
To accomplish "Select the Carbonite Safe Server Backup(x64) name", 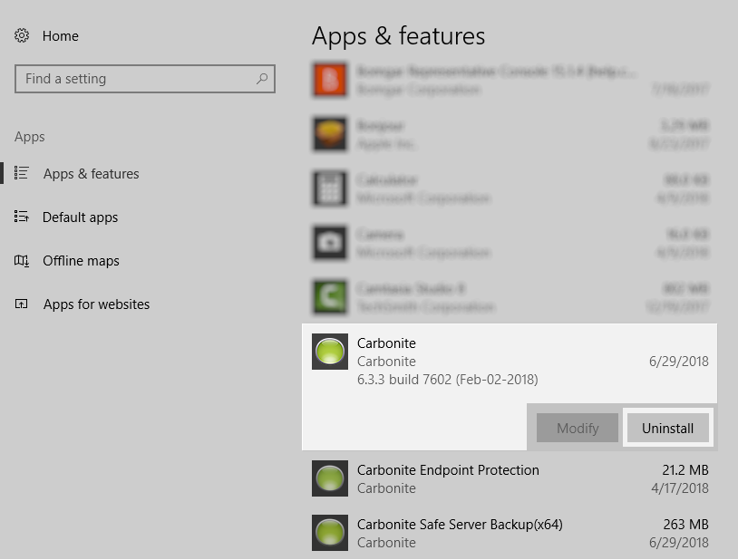I will click(460, 525).
